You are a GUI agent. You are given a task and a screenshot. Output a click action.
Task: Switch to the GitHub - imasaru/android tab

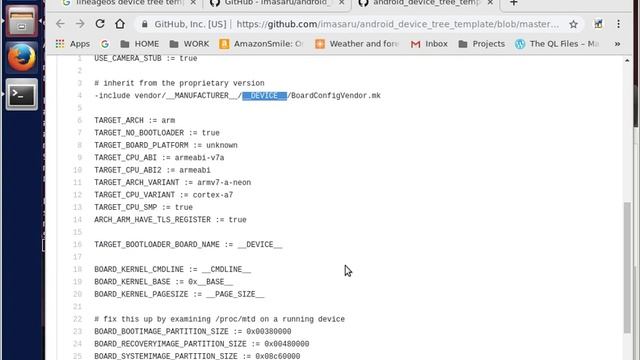[270, 3]
